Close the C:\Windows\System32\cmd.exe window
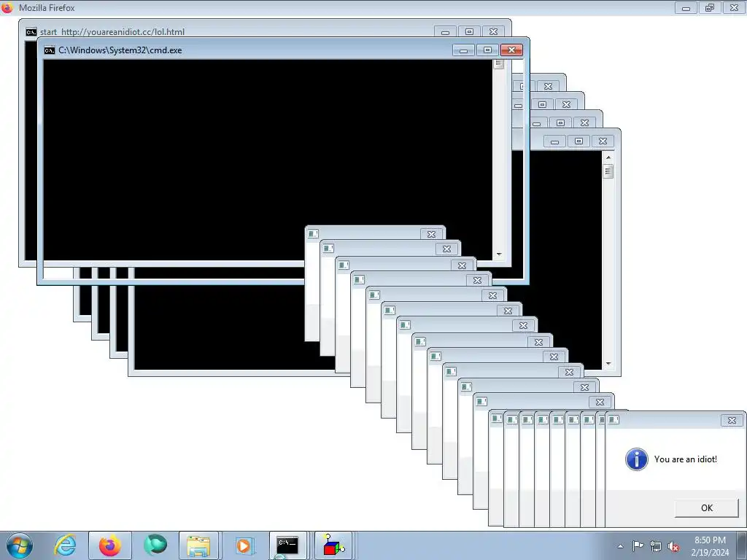This screenshot has width=747, height=560. pyautogui.click(x=511, y=50)
